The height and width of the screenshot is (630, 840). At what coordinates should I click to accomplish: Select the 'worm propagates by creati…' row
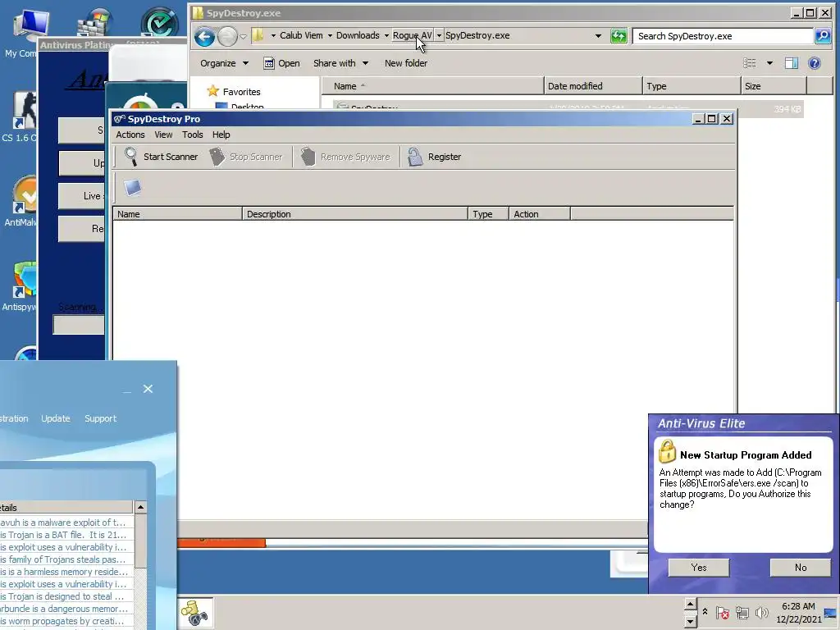click(66, 621)
